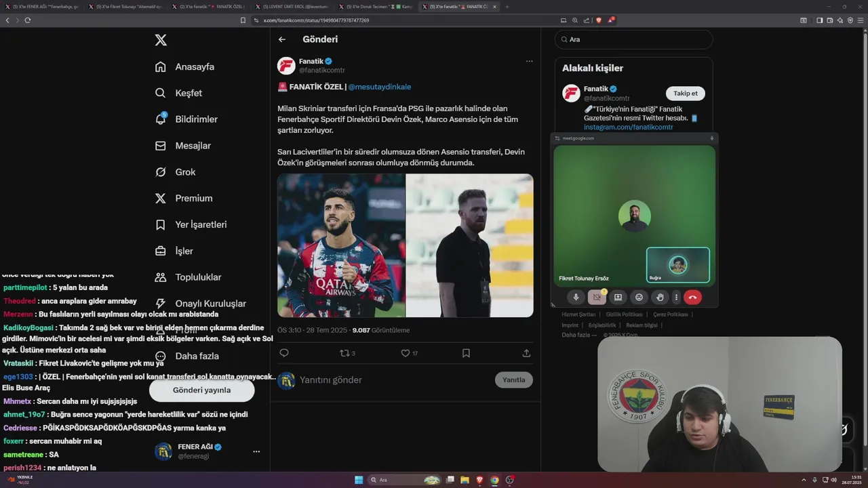Click browser back navigation arrow
Image resolution: width=868 pixels, height=488 pixels.
[x=7, y=20]
